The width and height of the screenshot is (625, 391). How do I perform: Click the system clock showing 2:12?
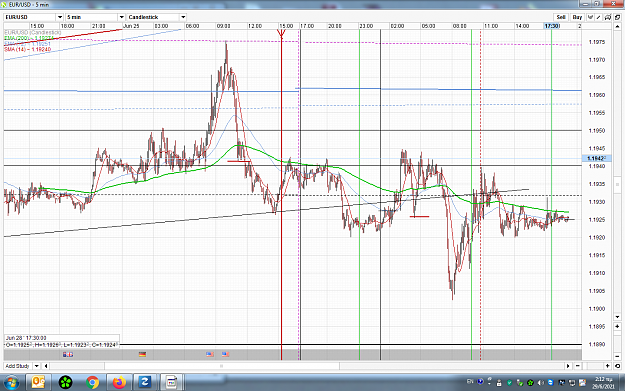click(603, 383)
